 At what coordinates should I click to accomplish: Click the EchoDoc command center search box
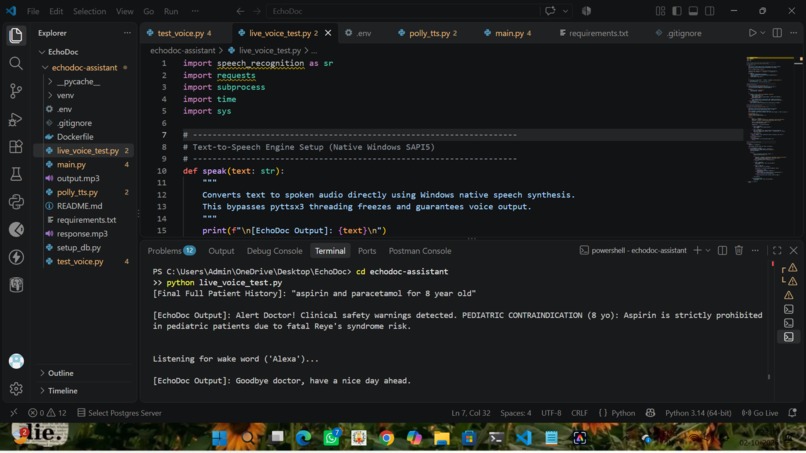(404, 11)
